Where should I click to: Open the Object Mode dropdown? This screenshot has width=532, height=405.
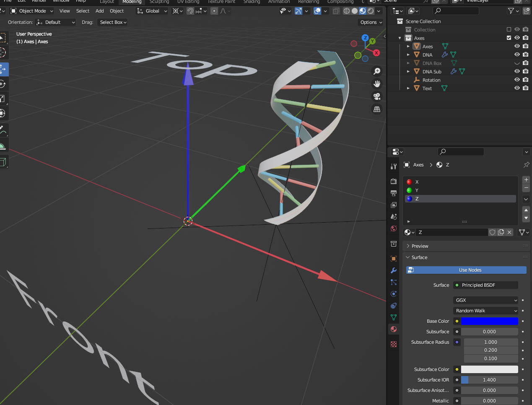pyautogui.click(x=31, y=10)
